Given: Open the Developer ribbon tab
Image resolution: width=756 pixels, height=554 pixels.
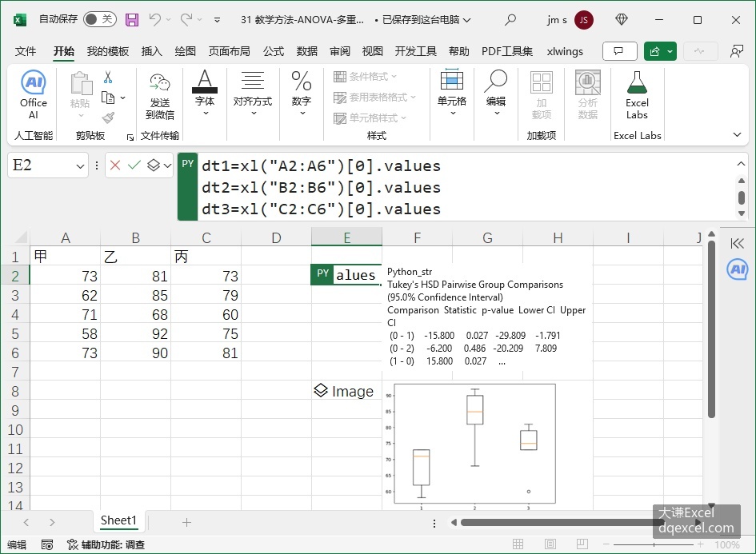Looking at the screenshot, I should pos(415,51).
